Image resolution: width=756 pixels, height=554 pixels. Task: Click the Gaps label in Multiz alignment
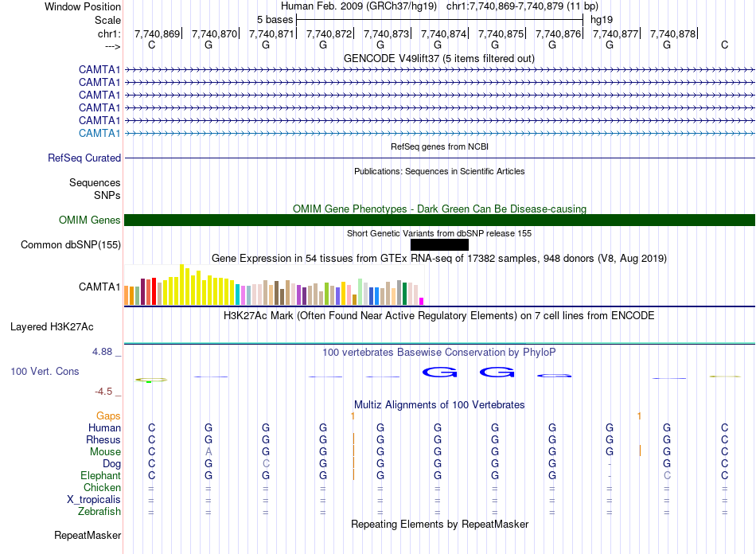coord(108,416)
